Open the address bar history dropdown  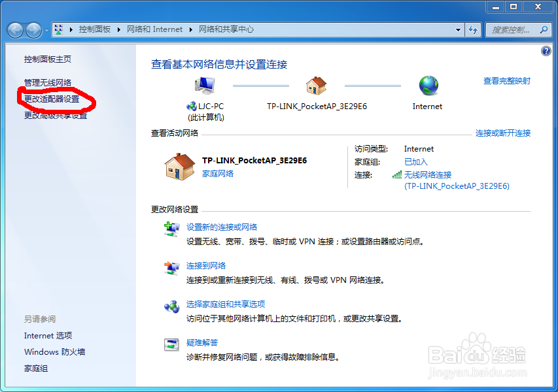[459, 30]
